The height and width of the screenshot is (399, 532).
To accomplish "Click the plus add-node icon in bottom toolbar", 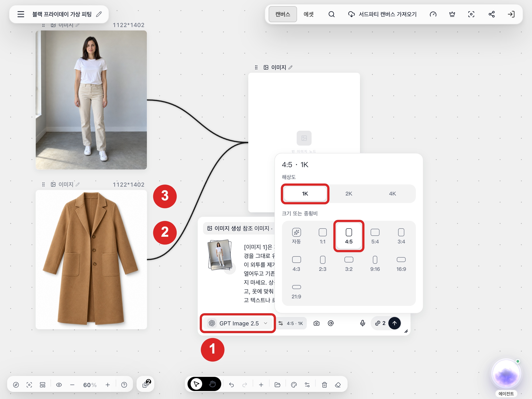I will (261, 385).
